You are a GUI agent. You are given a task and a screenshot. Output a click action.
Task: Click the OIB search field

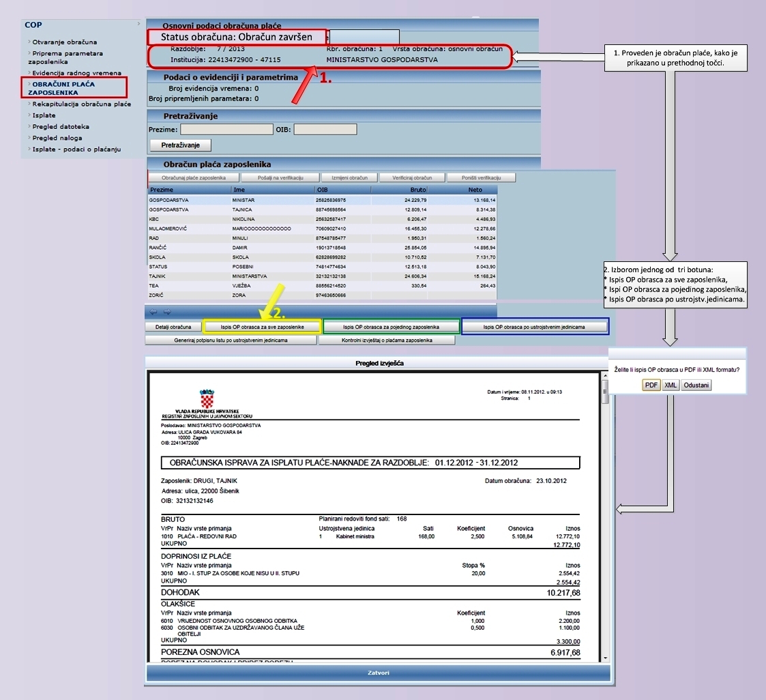[x=325, y=130]
